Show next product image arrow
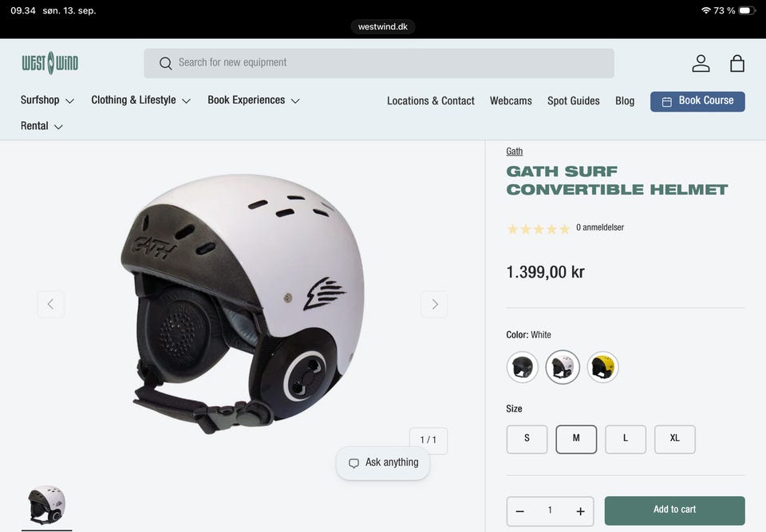The height and width of the screenshot is (532, 766). (434, 305)
